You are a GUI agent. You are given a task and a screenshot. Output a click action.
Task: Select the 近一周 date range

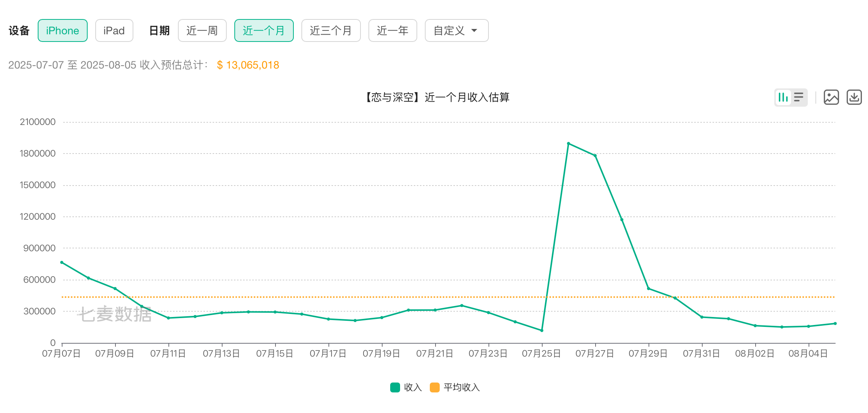click(202, 30)
